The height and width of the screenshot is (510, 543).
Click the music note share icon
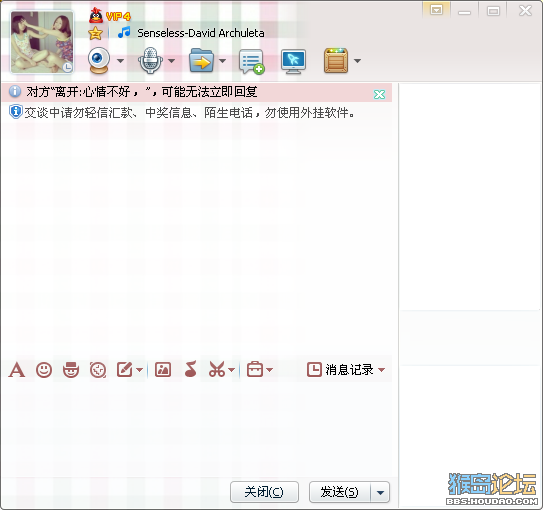190,369
